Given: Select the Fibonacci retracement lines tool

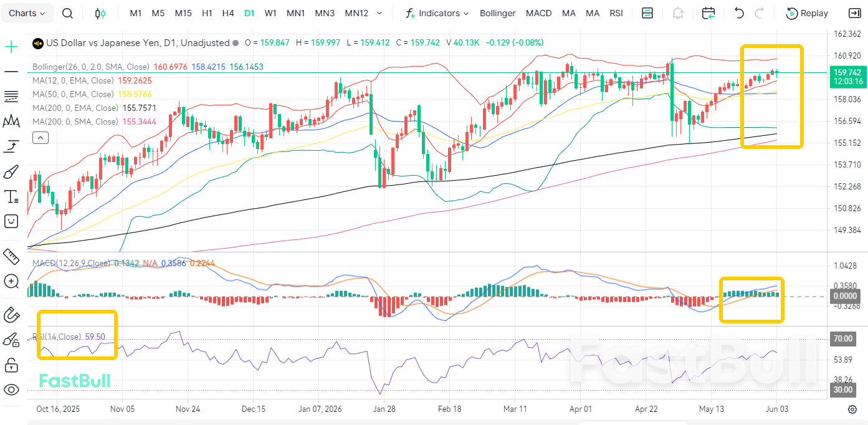Looking at the screenshot, I should tap(11, 97).
